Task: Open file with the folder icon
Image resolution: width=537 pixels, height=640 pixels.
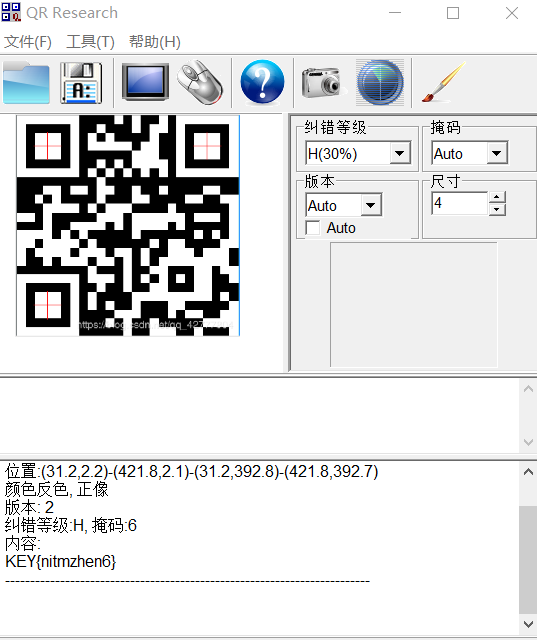Action: (x=27, y=82)
